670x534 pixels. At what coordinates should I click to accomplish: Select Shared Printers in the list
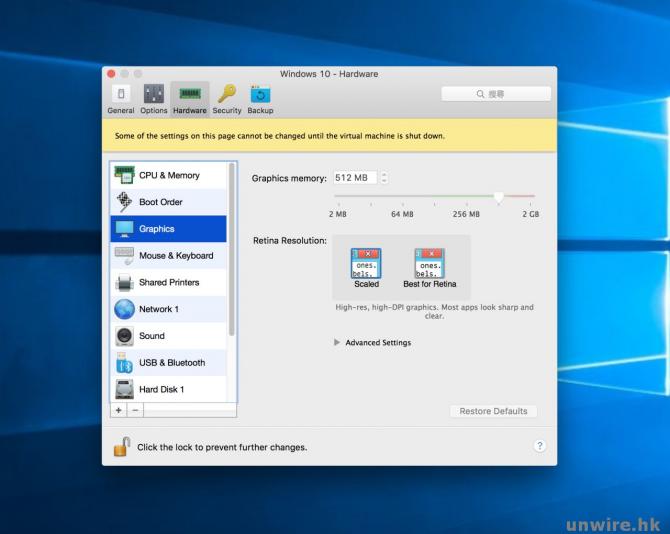pos(168,282)
